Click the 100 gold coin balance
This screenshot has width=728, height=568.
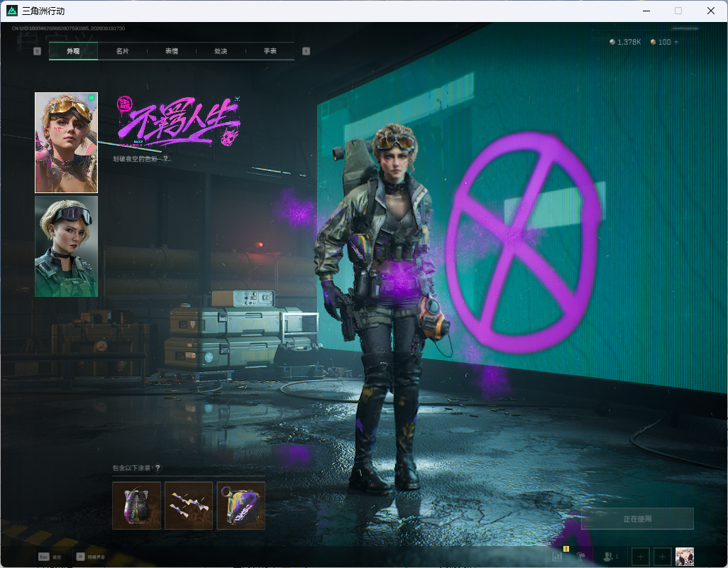pos(661,42)
